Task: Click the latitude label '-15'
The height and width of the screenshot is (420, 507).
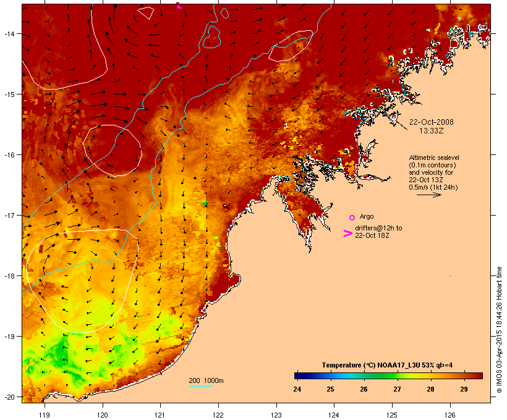Action: [9, 94]
